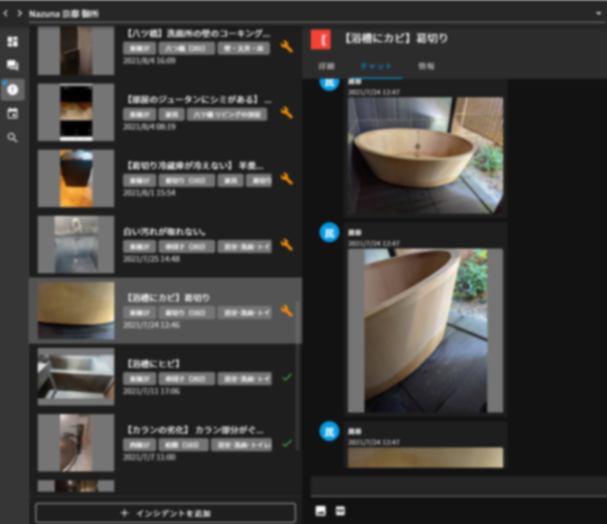Click the red category icon beside the incident title
Screen dimensions: 607x524
pyautogui.click(x=321, y=39)
